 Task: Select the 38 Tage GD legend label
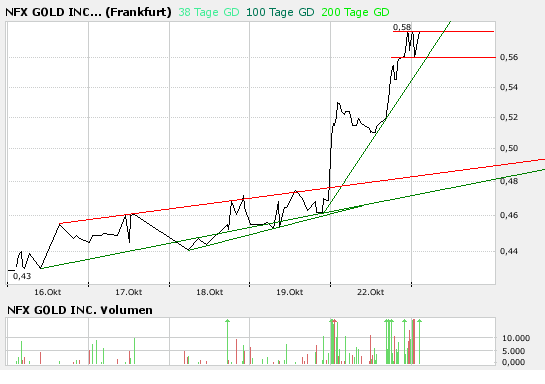point(209,13)
